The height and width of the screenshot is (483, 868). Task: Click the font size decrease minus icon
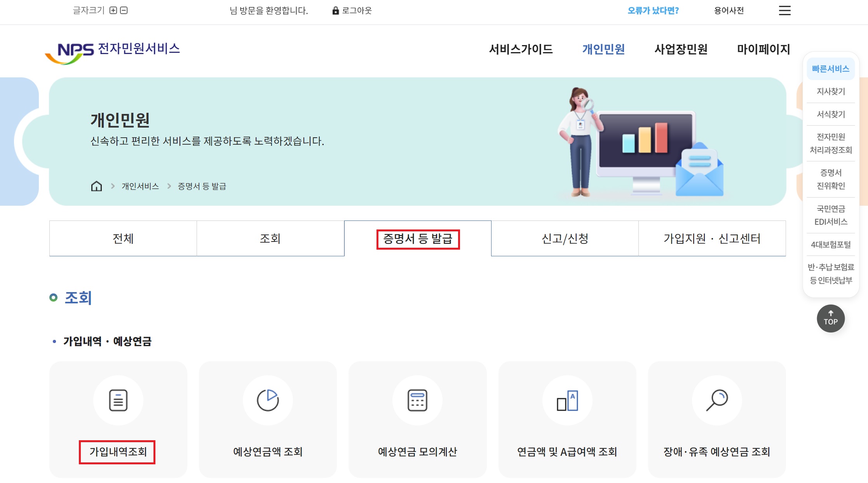[x=124, y=10]
